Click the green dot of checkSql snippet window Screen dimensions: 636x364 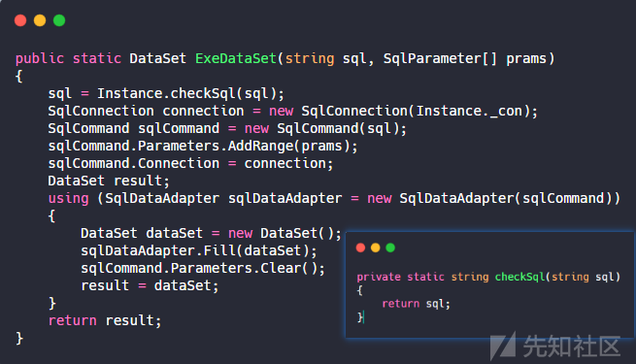390,248
